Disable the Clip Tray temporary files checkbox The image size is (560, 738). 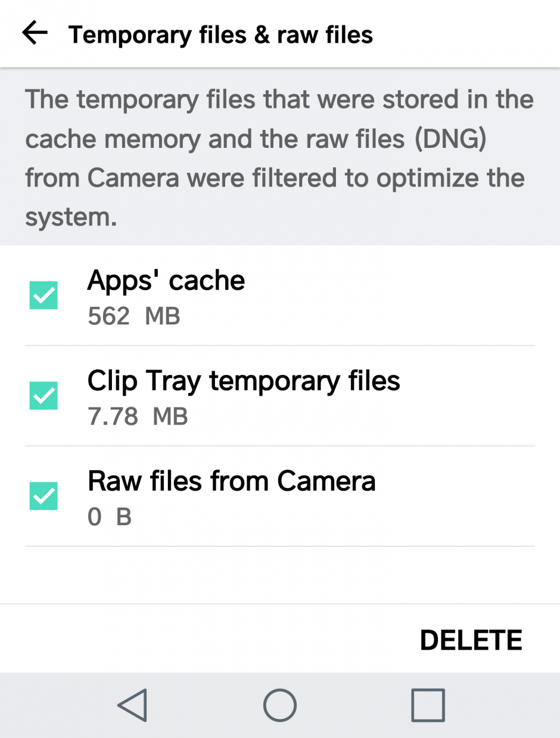coord(43,395)
